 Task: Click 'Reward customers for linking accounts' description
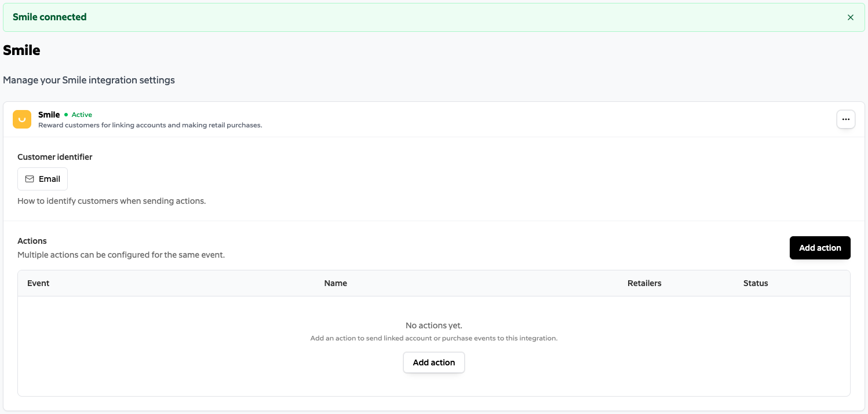(150, 125)
